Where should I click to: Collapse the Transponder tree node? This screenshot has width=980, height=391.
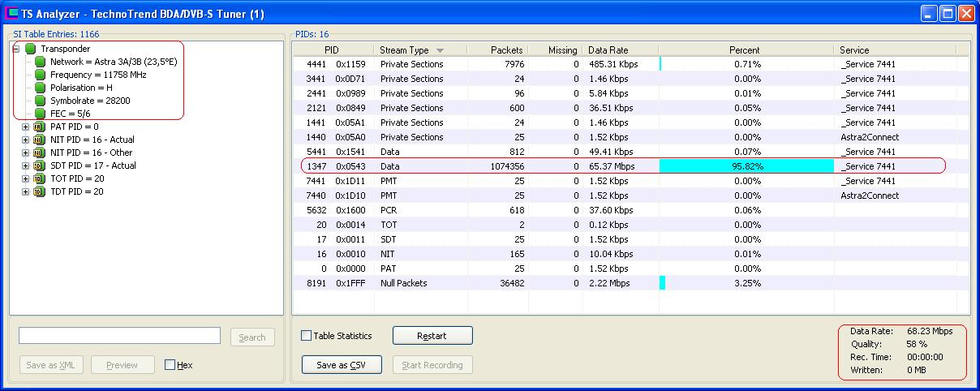coord(15,49)
